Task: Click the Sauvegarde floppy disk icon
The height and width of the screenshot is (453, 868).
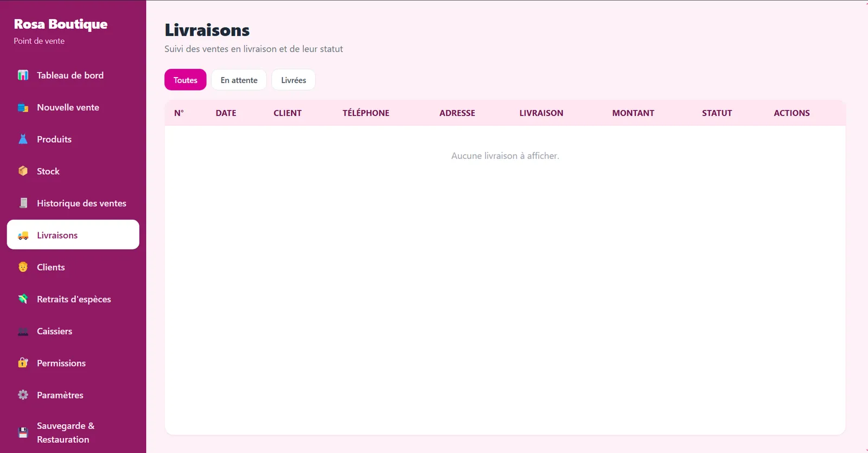Action: (23, 433)
